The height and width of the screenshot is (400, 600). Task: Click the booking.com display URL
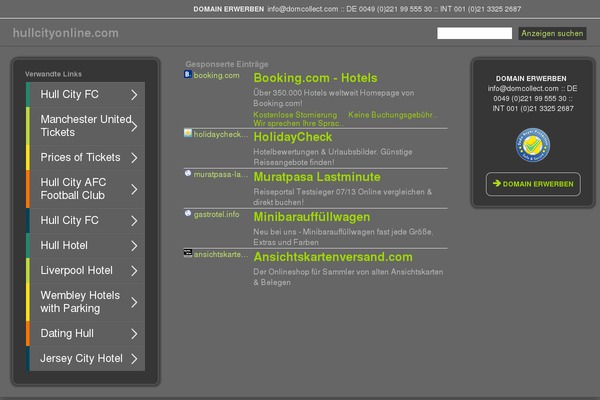click(217, 75)
